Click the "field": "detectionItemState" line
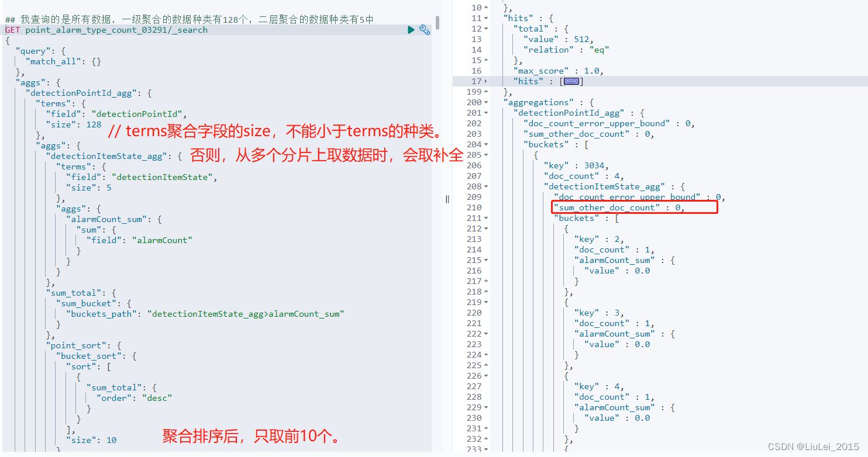Screen dimensions: 868x457 click(x=141, y=177)
